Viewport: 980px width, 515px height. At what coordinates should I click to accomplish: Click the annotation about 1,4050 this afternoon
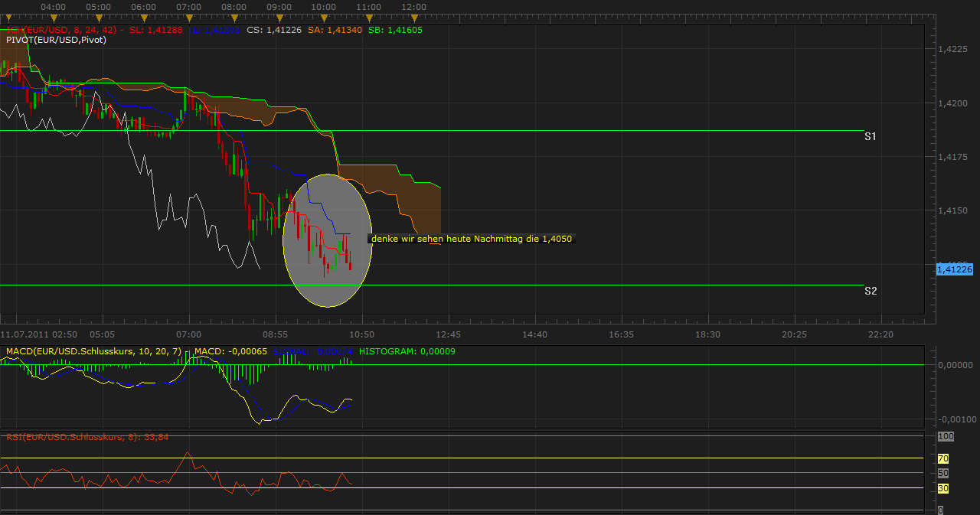(x=471, y=238)
